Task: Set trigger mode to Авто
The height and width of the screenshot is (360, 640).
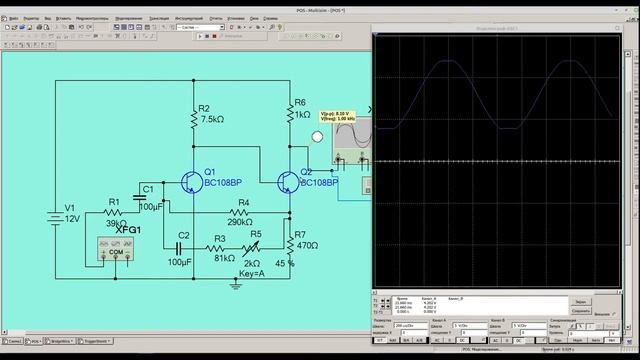Action: coord(596,340)
